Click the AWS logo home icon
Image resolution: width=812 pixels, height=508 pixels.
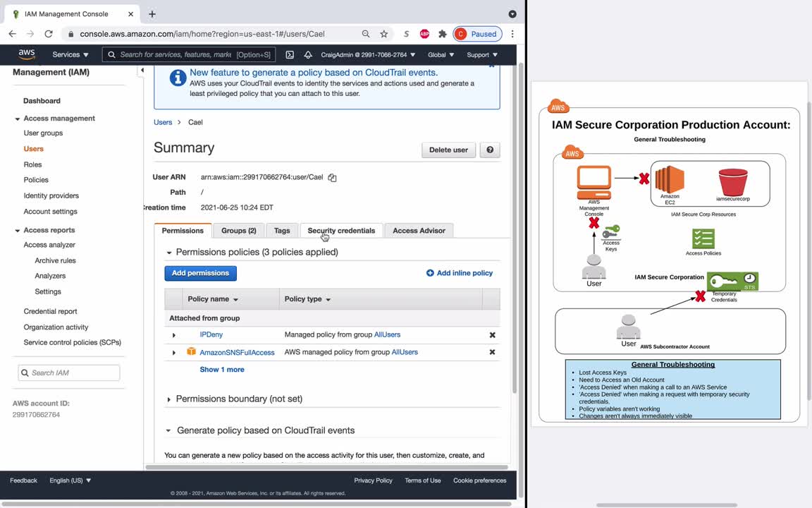coord(26,54)
